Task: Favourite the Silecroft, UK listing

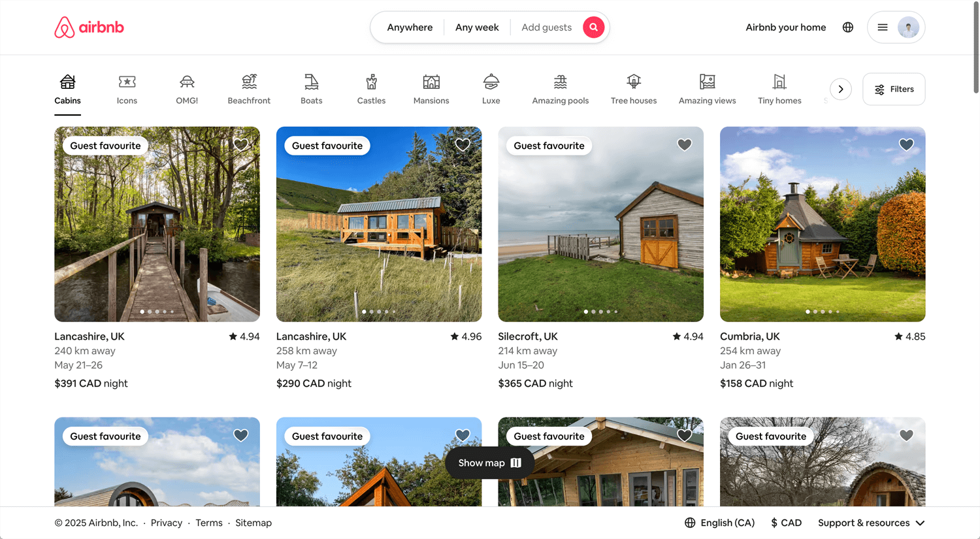Action: point(685,145)
